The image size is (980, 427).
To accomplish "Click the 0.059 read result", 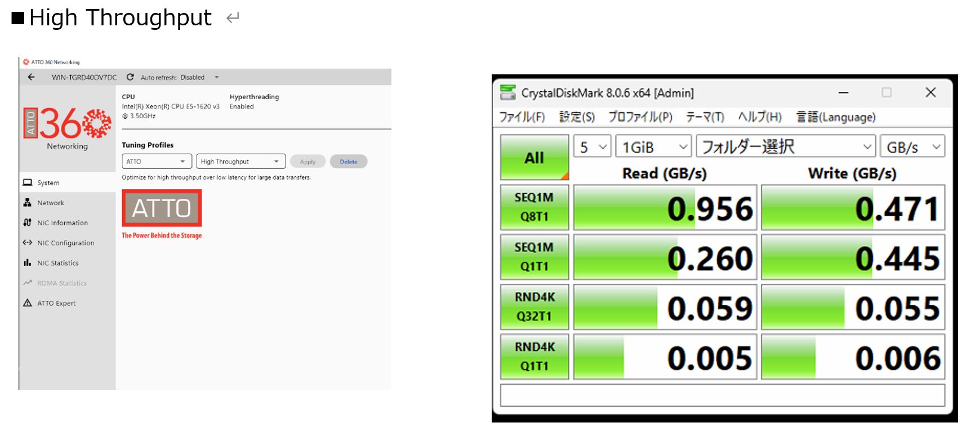I will click(665, 307).
